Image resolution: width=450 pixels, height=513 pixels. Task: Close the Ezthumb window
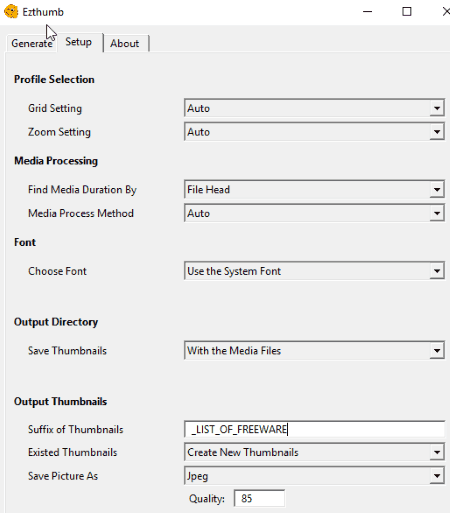point(445,12)
